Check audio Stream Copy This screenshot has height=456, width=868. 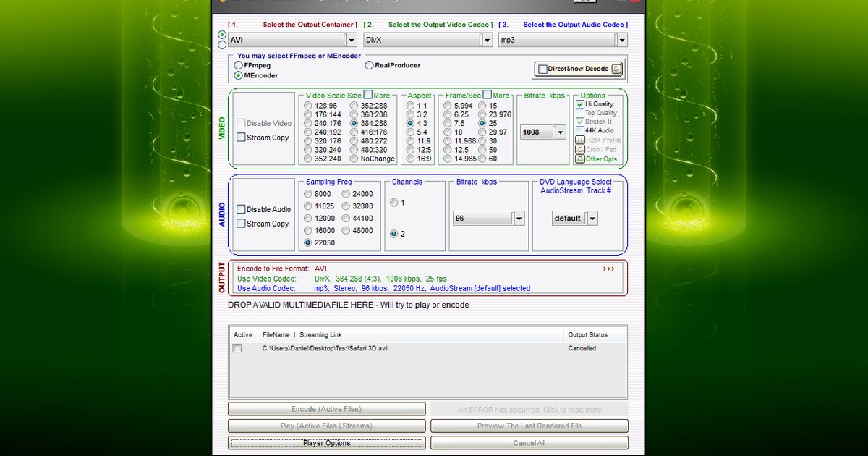[x=242, y=224]
